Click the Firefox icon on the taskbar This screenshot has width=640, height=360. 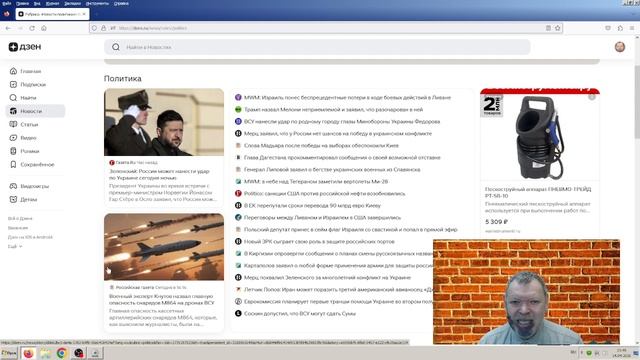coord(28,353)
